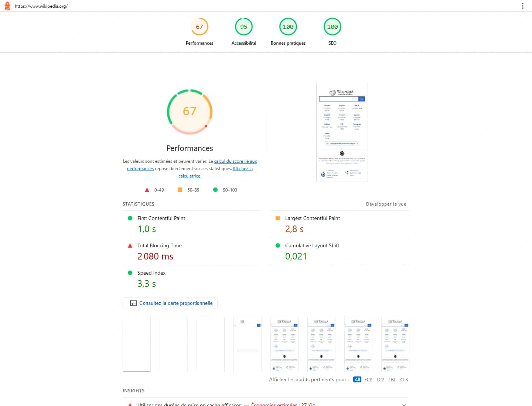Open Consultez la carte proportionnelle

click(x=170, y=303)
